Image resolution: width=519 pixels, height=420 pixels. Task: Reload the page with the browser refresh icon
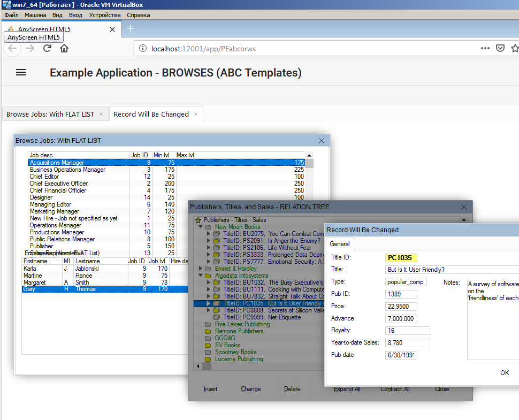click(x=47, y=48)
